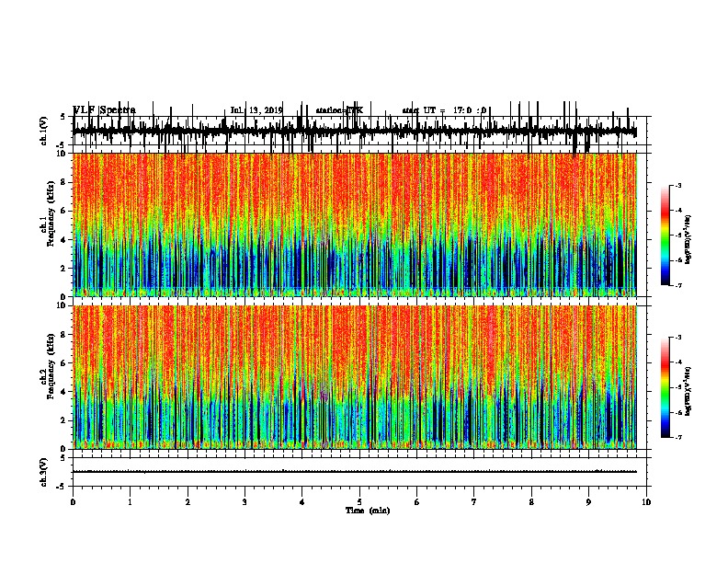
Task: Click the "8" frequency tick of ch.1 spectrogram
Action: (63, 182)
